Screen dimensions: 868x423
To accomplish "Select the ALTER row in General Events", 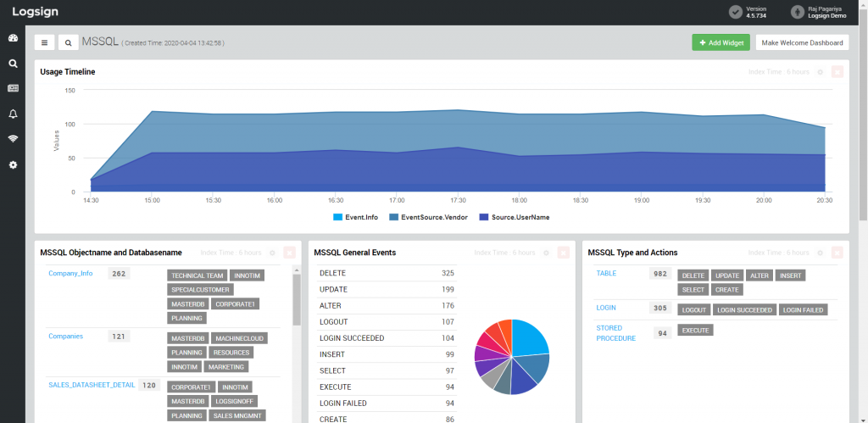I will click(x=387, y=306).
